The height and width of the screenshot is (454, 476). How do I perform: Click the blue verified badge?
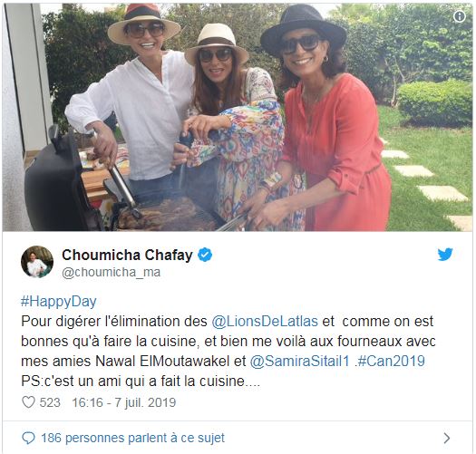pyautogui.click(x=205, y=255)
